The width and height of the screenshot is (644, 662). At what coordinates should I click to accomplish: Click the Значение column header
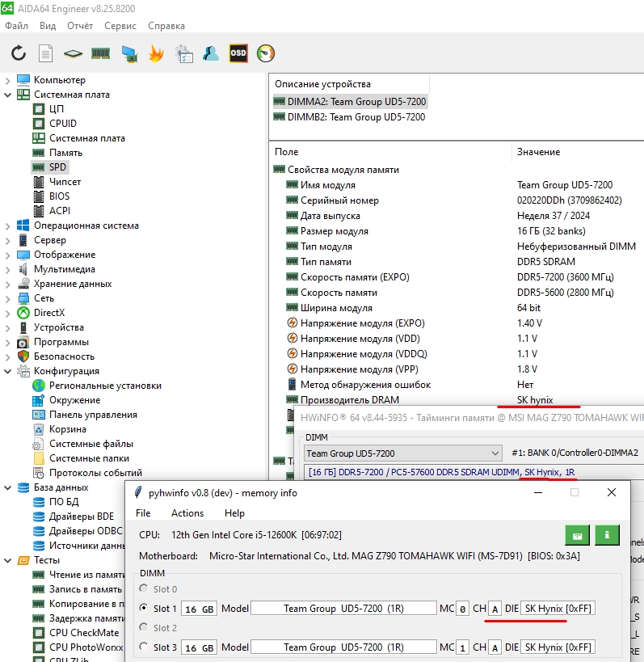pyautogui.click(x=538, y=152)
